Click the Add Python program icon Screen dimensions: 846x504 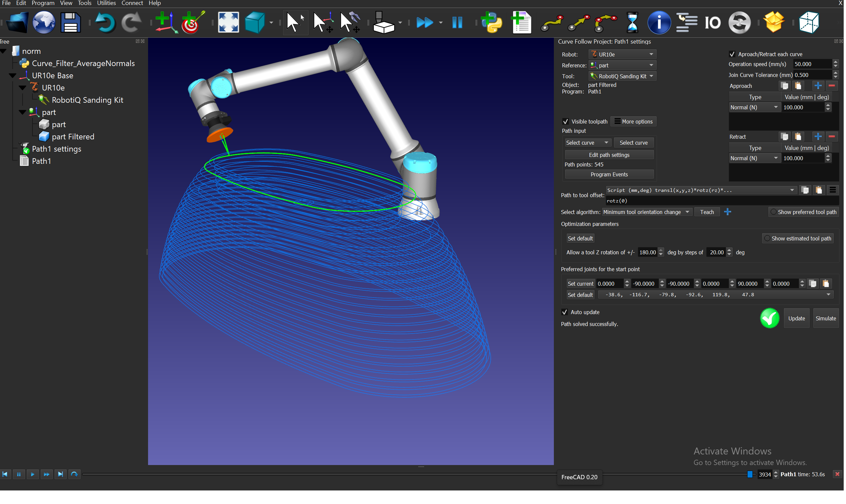pyautogui.click(x=492, y=22)
